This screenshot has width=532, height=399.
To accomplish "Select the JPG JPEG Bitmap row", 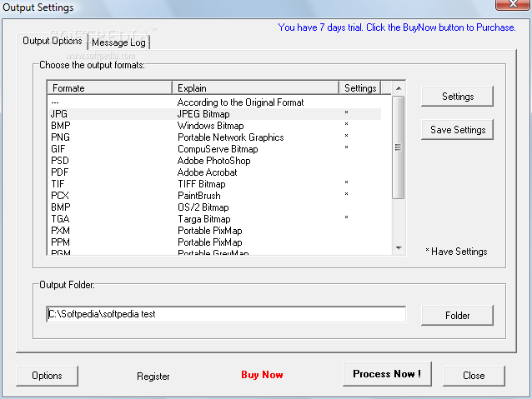I will (x=215, y=114).
